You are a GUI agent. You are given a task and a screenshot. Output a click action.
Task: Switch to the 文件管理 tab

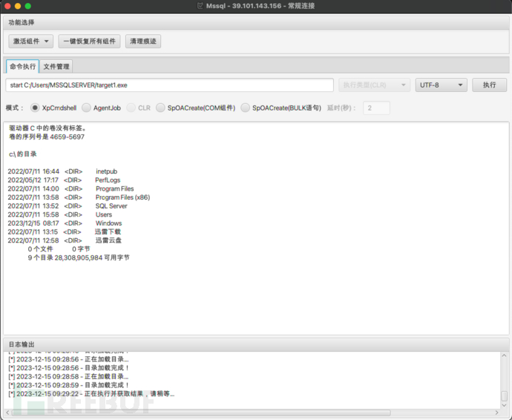pos(56,67)
